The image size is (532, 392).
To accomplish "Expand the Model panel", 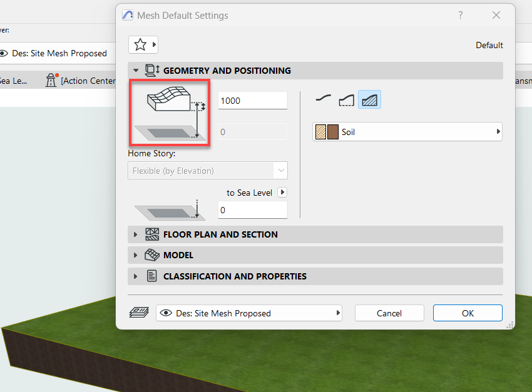I will pos(136,255).
